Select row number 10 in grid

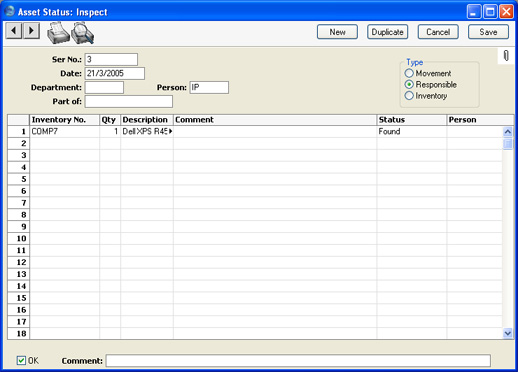click(x=19, y=238)
